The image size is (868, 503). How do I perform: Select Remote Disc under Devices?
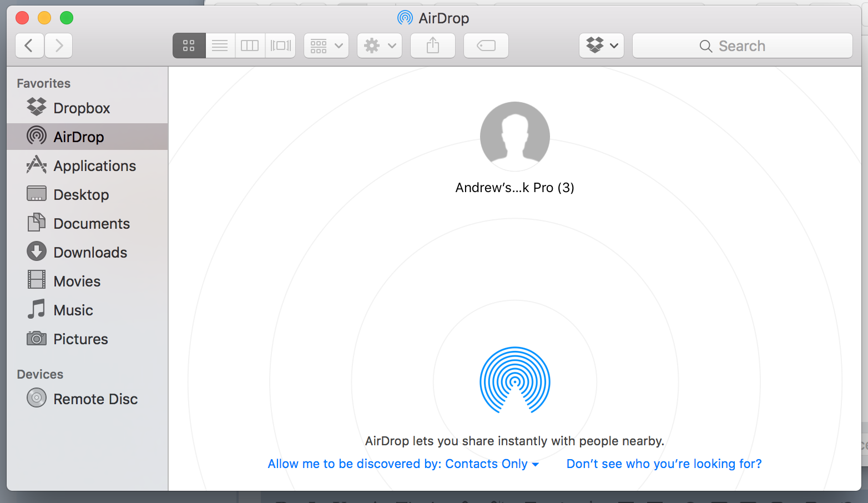(87, 399)
